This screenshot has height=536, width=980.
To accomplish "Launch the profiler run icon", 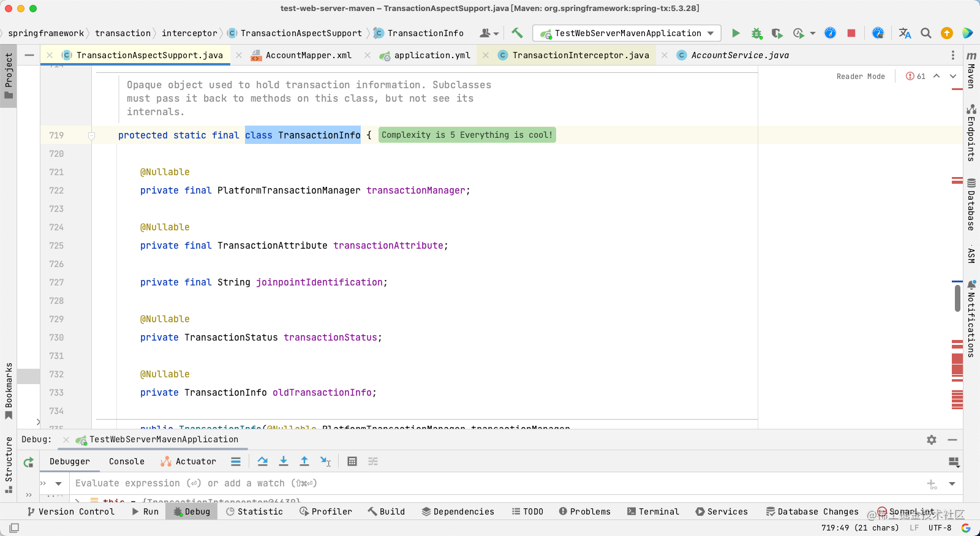I will coord(798,33).
